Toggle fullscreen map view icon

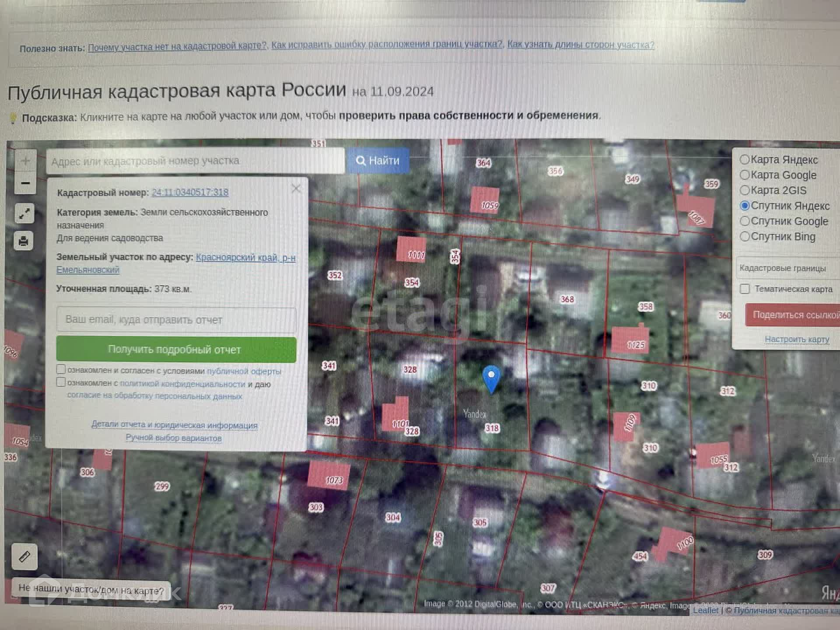tap(24, 213)
